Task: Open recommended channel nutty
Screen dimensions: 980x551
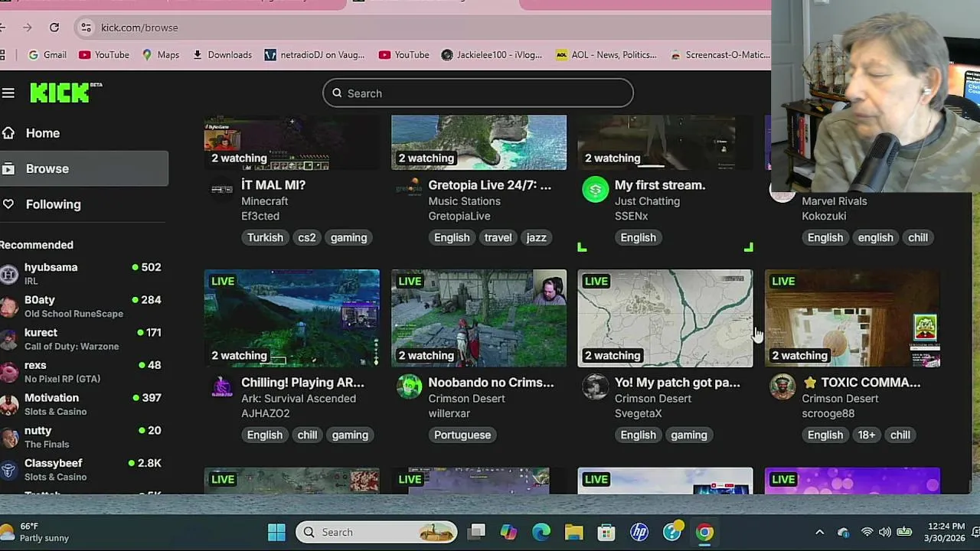Action: point(80,436)
